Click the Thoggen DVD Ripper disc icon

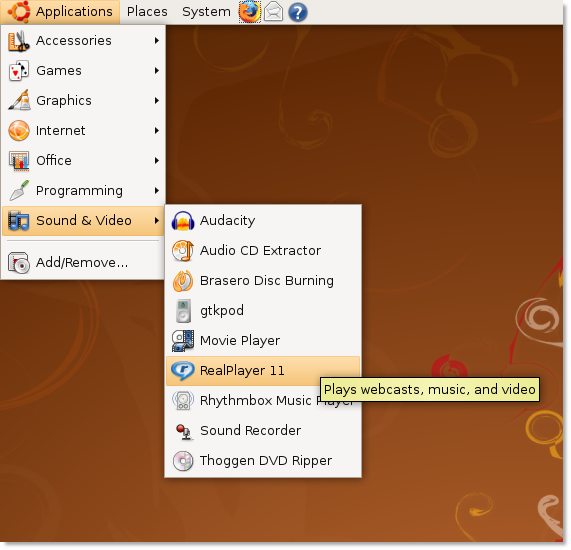[183, 461]
